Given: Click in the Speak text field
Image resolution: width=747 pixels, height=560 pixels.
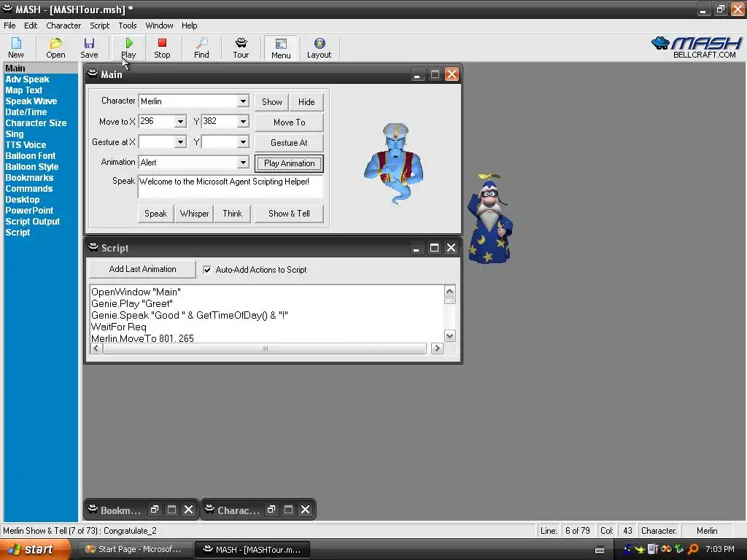Looking at the screenshot, I should point(230,186).
